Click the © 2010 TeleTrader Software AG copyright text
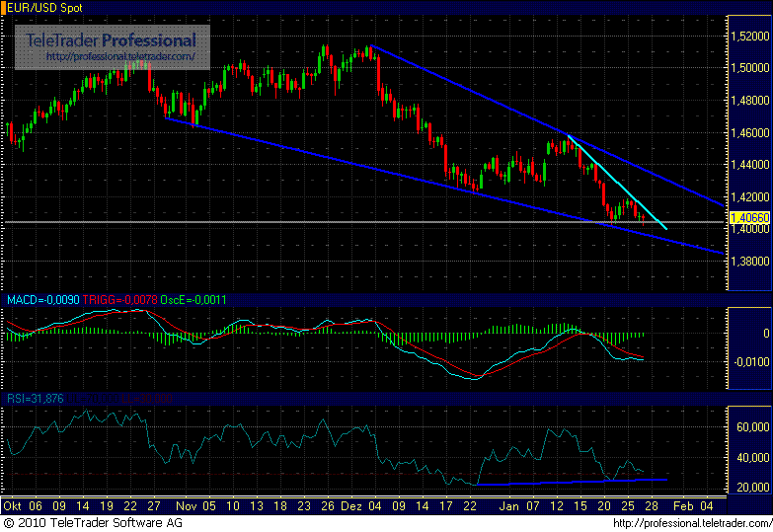 [x=93, y=523]
